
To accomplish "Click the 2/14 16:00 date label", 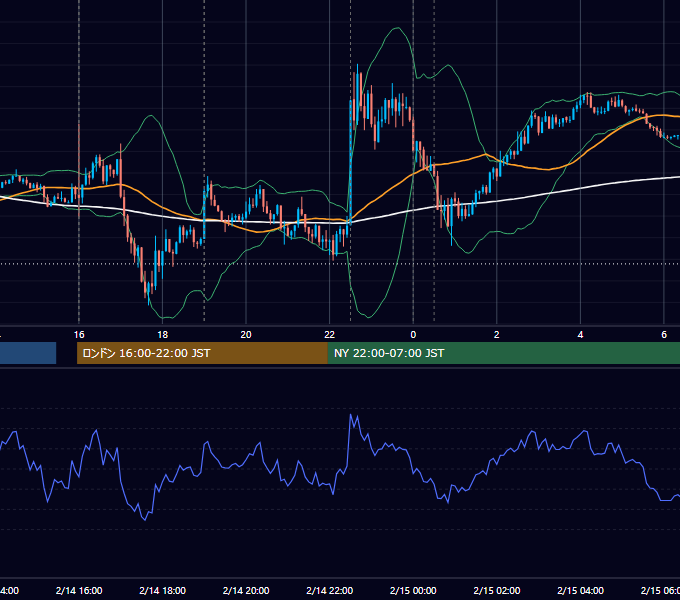I will pyautogui.click(x=79, y=590).
